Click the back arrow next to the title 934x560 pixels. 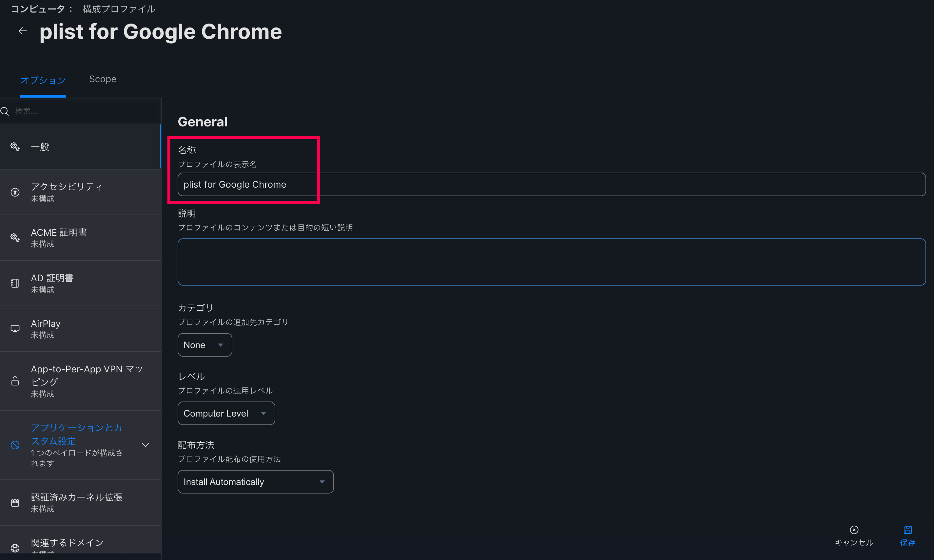pyautogui.click(x=23, y=31)
